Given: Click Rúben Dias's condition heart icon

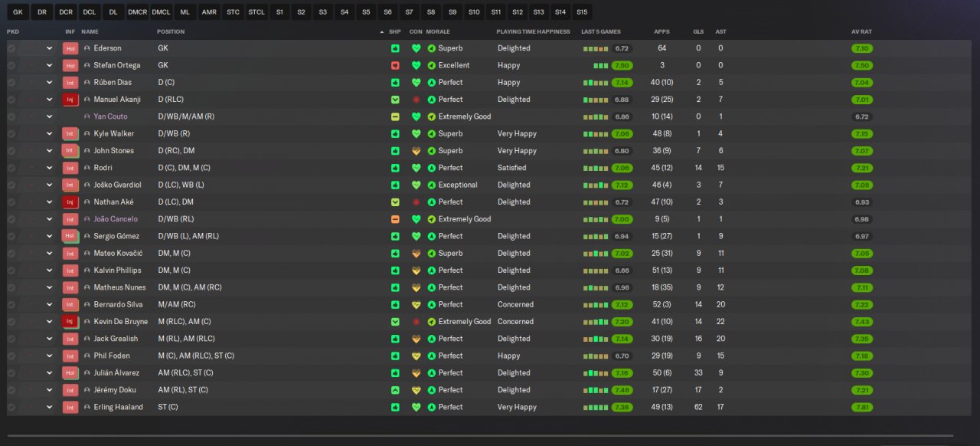Looking at the screenshot, I should point(416,83).
